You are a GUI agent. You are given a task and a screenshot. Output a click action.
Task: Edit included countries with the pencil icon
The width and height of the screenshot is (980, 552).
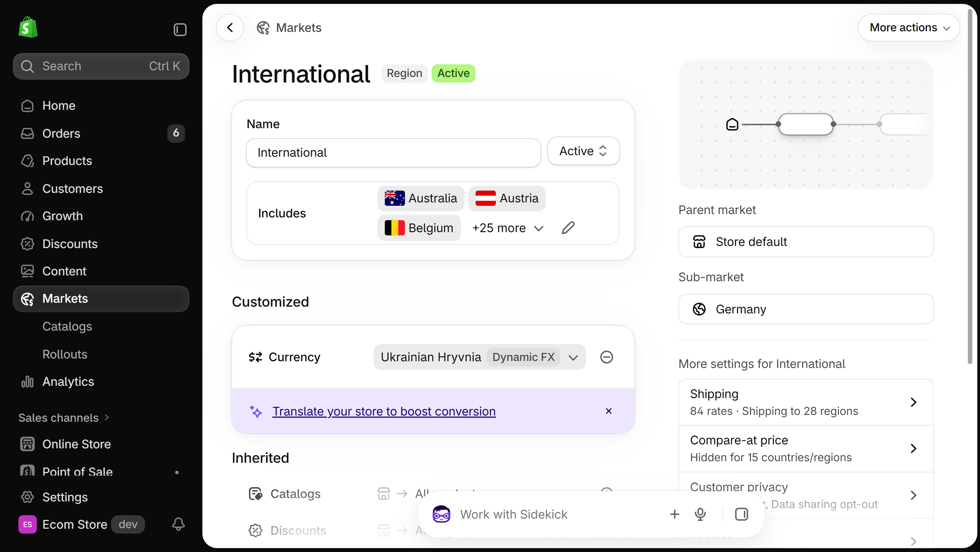pyautogui.click(x=568, y=228)
